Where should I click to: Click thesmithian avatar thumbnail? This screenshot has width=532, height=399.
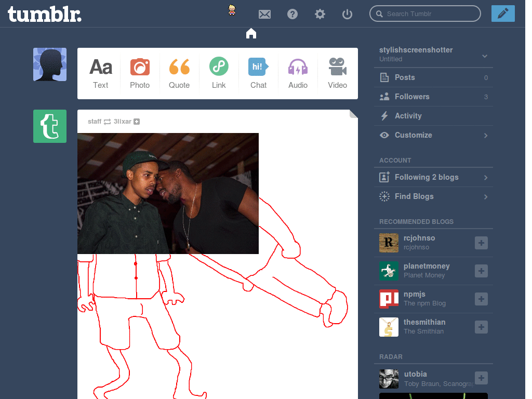(x=389, y=327)
